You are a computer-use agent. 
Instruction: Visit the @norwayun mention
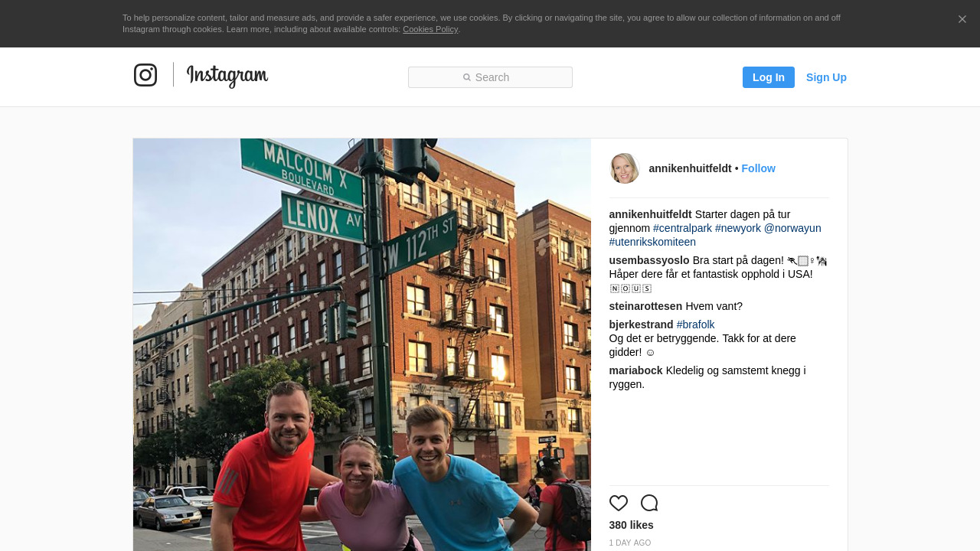coord(792,228)
